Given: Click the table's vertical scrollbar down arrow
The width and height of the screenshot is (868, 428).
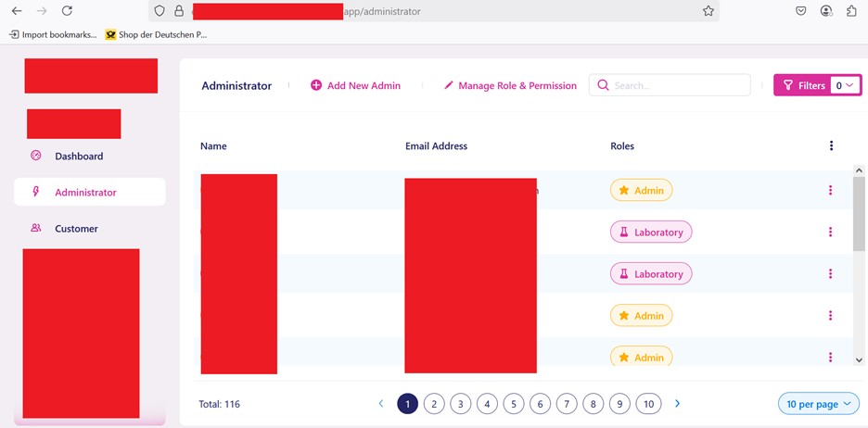Looking at the screenshot, I should click(x=859, y=359).
